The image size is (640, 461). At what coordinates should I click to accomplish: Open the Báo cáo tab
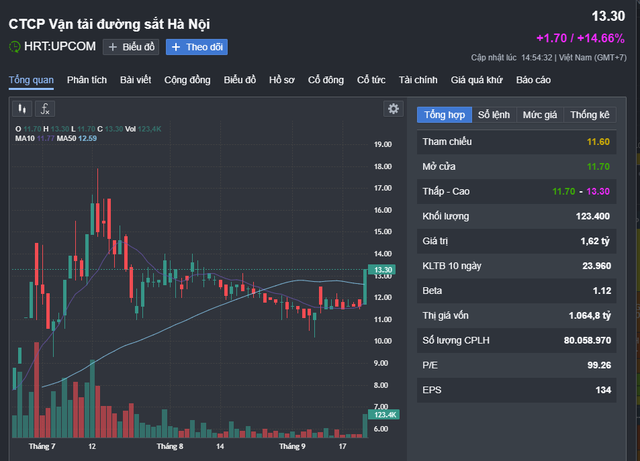tap(533, 79)
